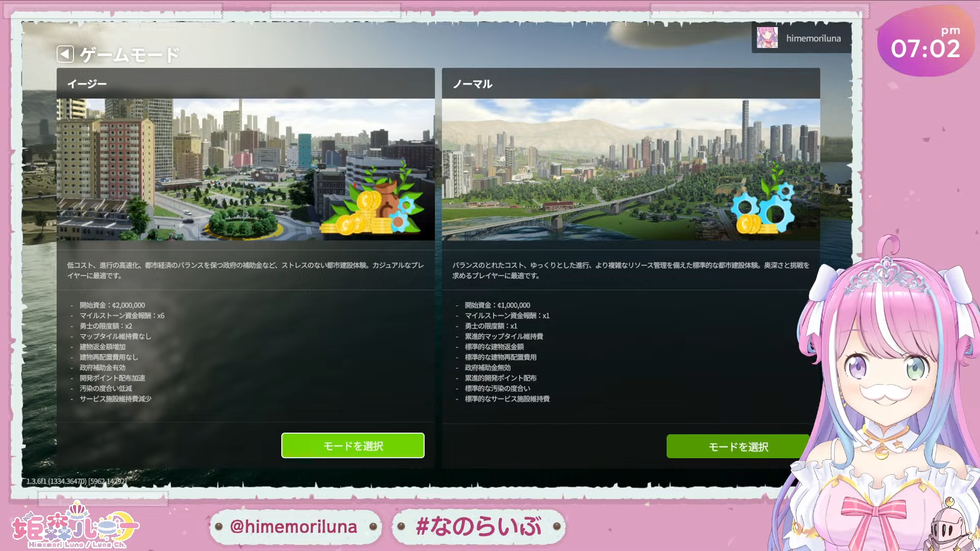This screenshot has width=980, height=551.
Task: Click the blue gears icon on Normal image
Action: [x=762, y=208]
